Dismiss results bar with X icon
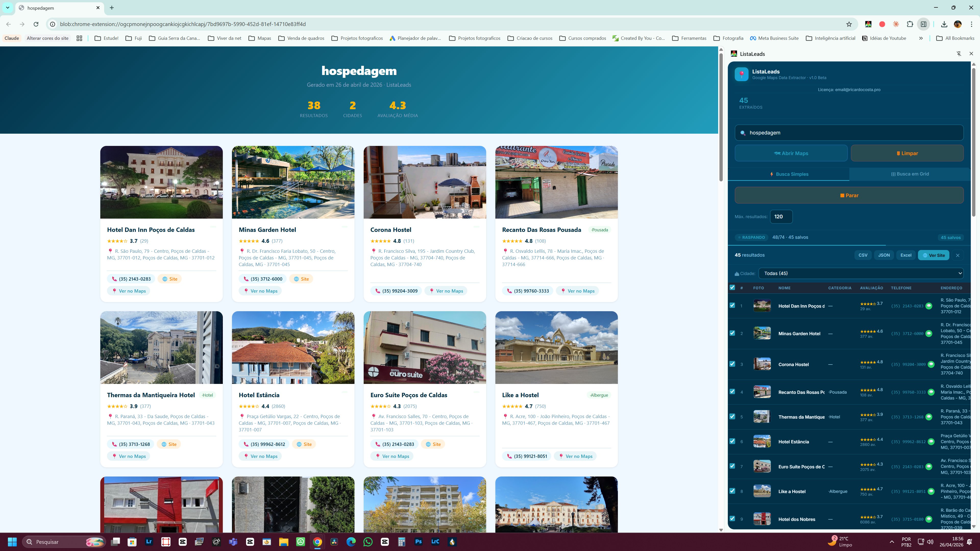Viewport: 980px width, 551px height. [958, 255]
